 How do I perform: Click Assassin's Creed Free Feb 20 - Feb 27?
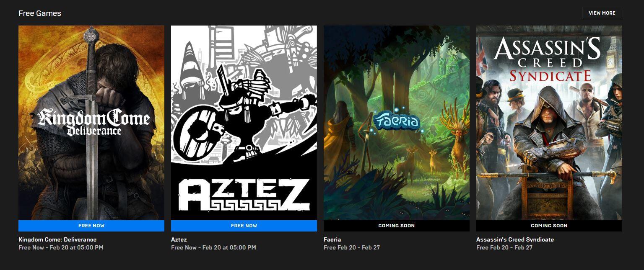[x=504, y=247]
